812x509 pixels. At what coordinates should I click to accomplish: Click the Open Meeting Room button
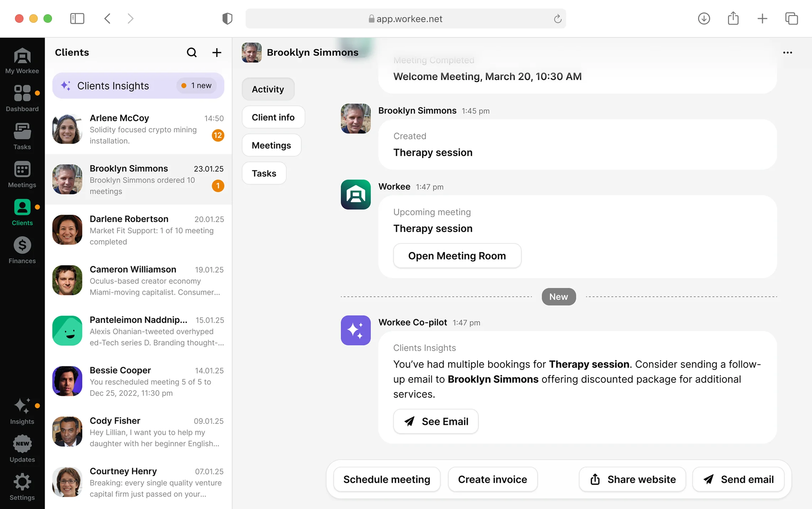[457, 256]
